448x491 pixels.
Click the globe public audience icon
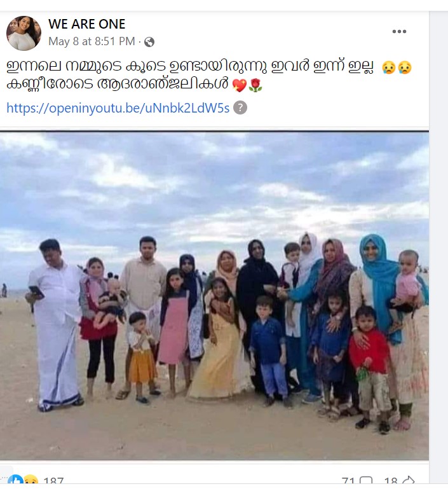[149, 42]
